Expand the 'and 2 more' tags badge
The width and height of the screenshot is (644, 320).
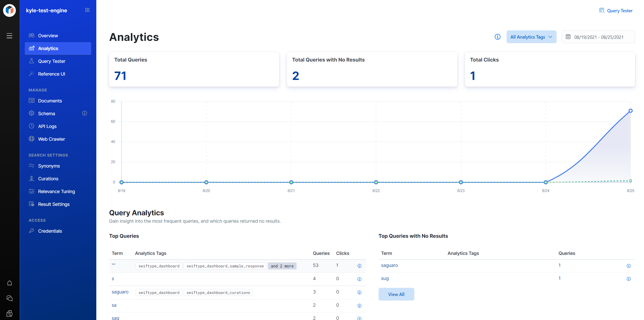pyautogui.click(x=282, y=266)
